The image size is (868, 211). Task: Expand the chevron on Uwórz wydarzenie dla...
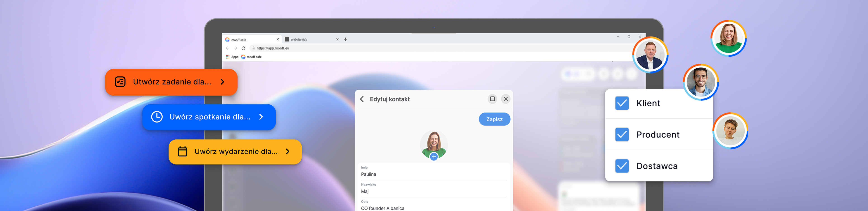[288, 152]
